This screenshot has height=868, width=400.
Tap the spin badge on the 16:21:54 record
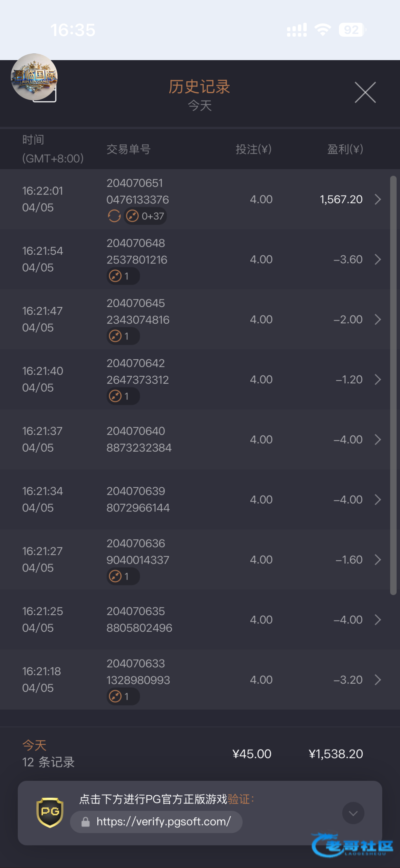pos(123,276)
